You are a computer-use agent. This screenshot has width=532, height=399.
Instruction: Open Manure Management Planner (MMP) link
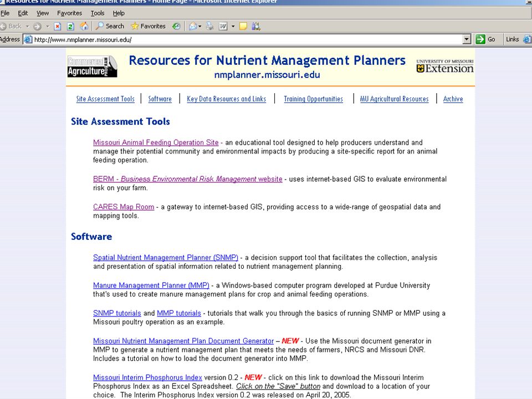click(x=151, y=285)
